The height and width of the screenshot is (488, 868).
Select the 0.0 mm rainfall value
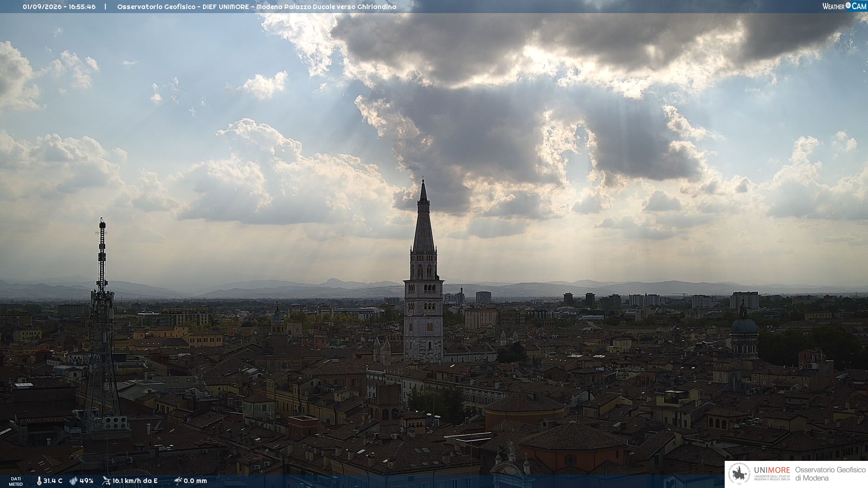coord(195,481)
